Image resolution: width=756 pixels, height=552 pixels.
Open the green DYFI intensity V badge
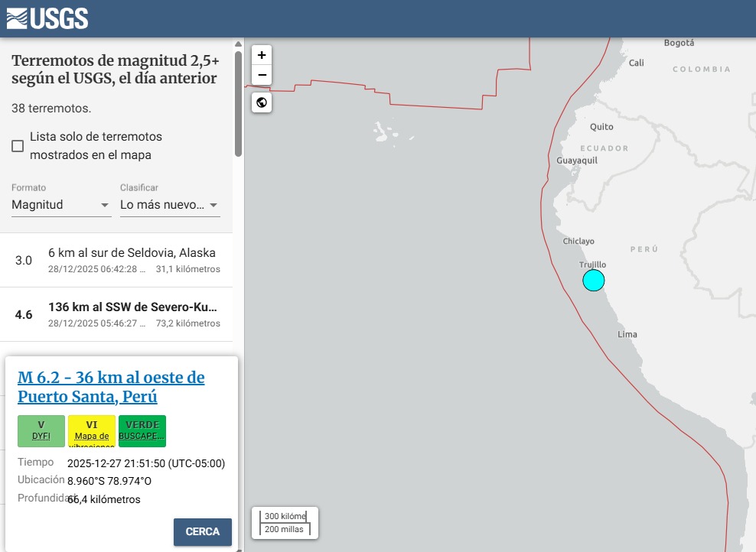[41, 430]
